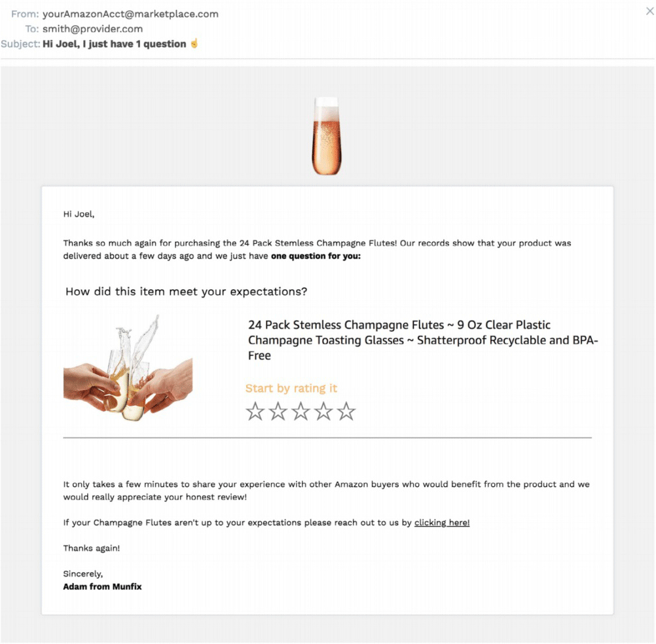Select the recipient address smith@provider.com
656x644 pixels.
pos(92,29)
